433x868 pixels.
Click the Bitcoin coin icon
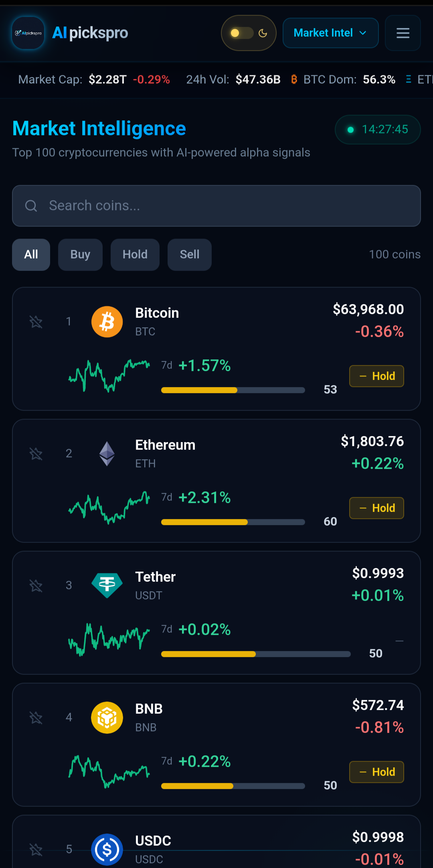[107, 322]
